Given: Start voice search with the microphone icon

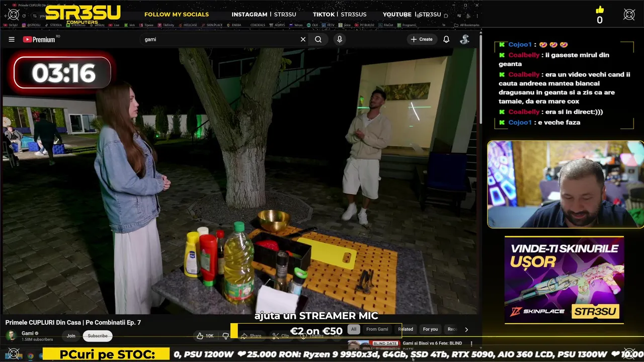Looking at the screenshot, I should click(340, 39).
